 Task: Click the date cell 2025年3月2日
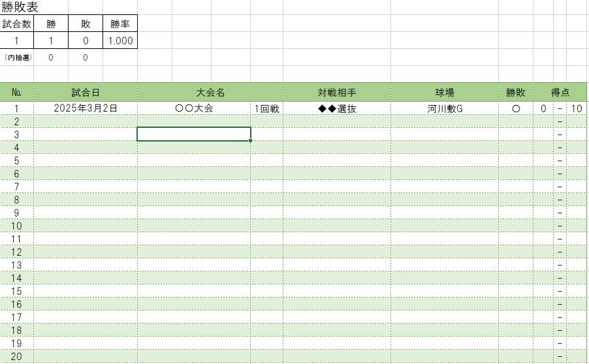[x=86, y=108]
